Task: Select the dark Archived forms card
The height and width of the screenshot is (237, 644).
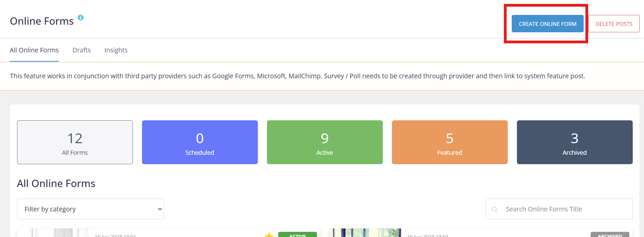Action: (x=575, y=142)
